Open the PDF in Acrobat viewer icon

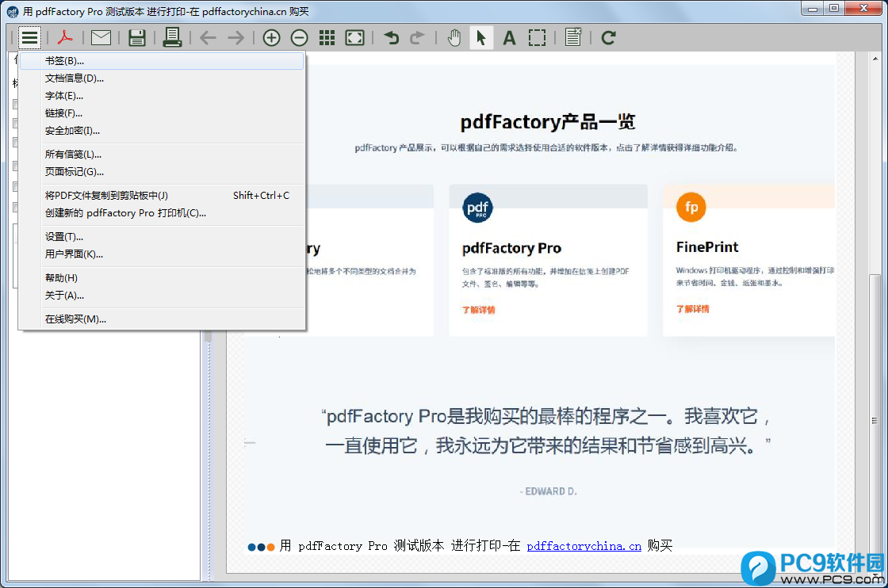tap(65, 38)
